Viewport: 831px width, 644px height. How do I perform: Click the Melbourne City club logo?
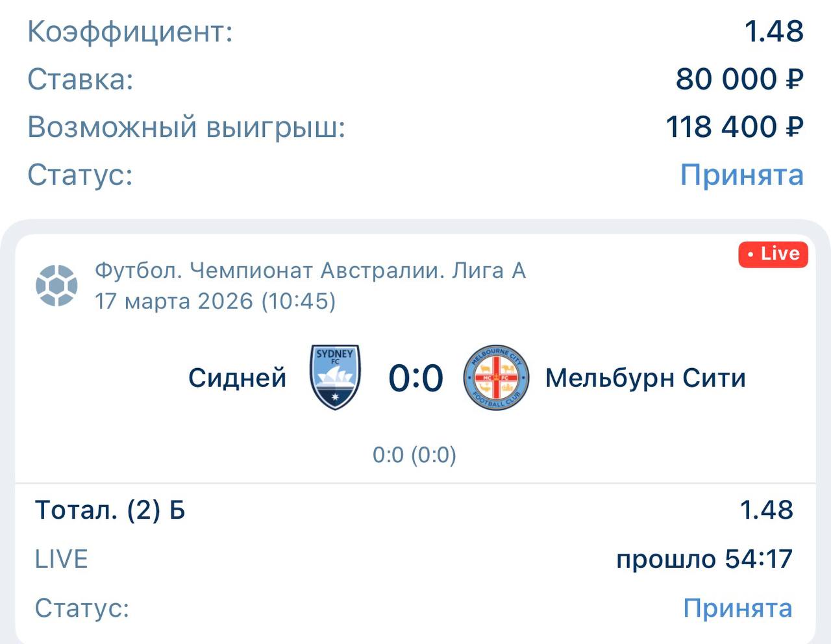pyautogui.click(x=496, y=377)
